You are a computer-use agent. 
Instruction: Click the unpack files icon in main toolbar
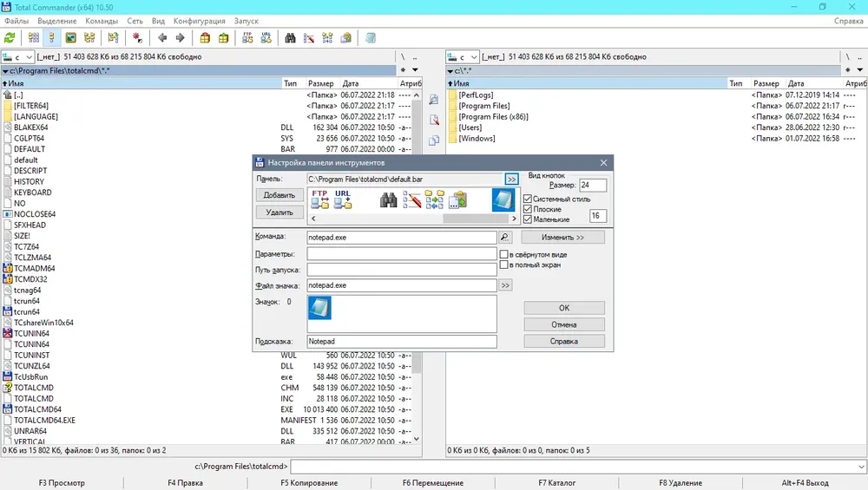(224, 37)
